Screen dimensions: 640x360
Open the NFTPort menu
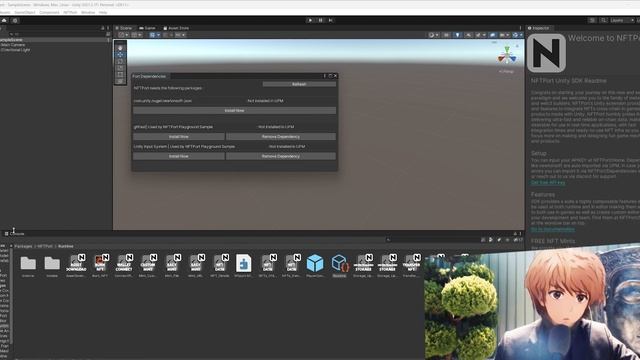click(70, 13)
